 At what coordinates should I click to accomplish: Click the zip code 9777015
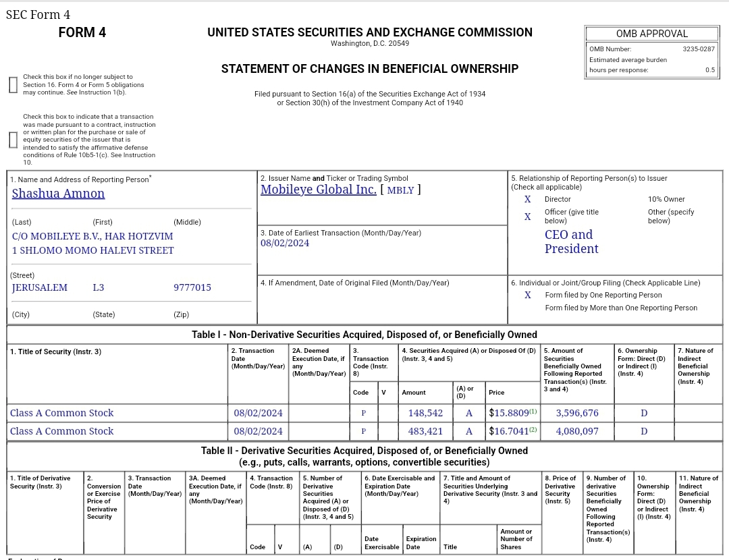click(x=192, y=287)
